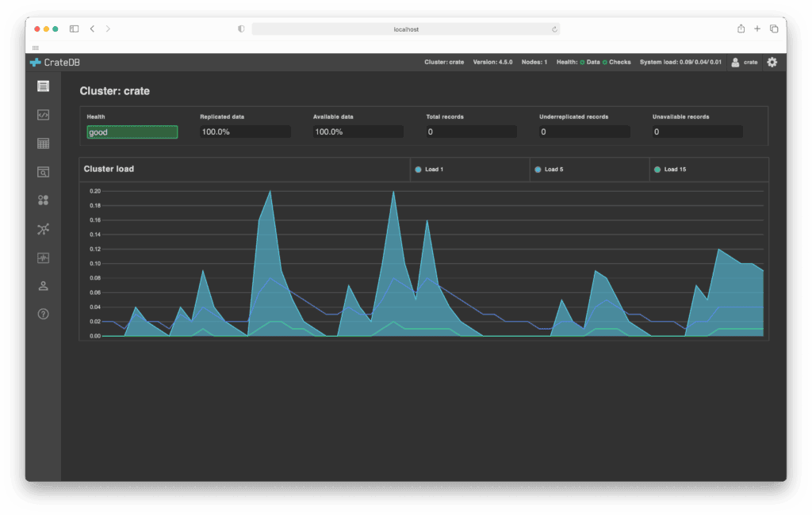Open the SQL Console
812x515 pixels.
point(43,115)
